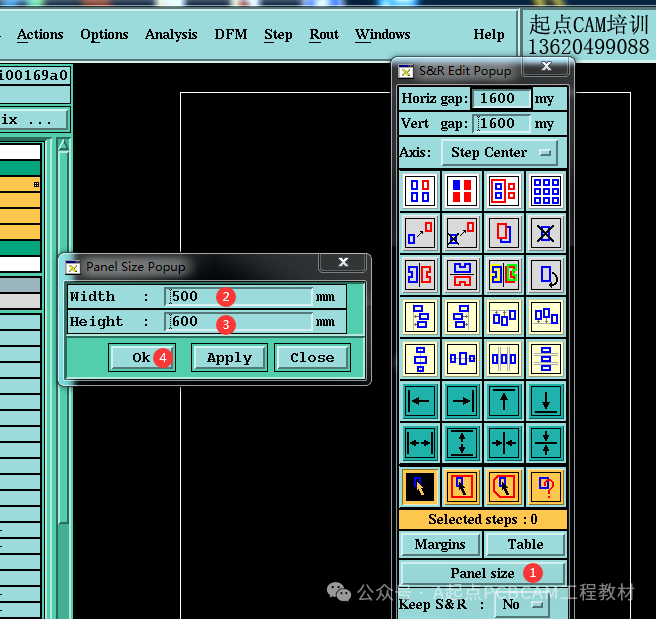Image resolution: width=656 pixels, height=619 pixels.
Task: Open the Help menu
Action: point(489,34)
